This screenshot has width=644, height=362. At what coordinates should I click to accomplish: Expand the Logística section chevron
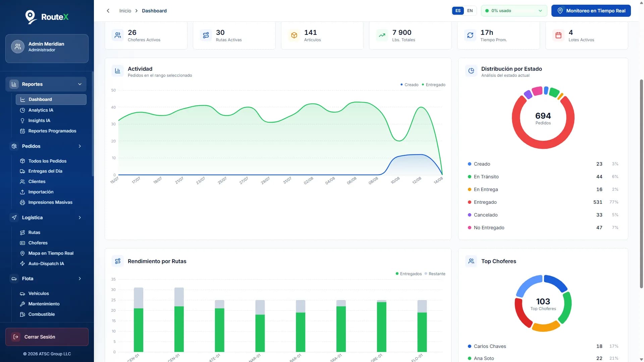point(80,218)
